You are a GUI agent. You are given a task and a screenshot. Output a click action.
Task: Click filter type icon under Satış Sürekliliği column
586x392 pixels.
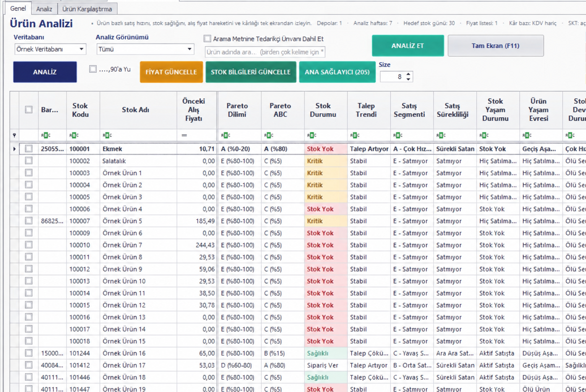441,135
